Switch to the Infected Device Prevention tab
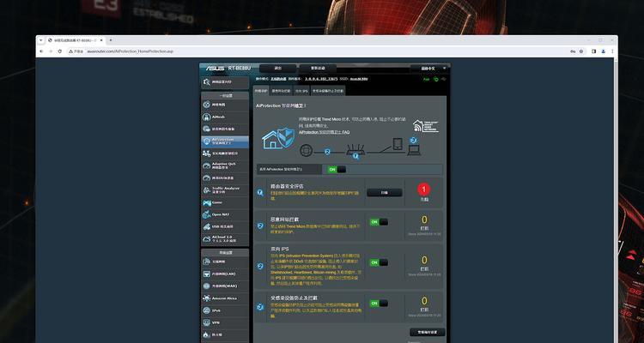644x343 pixels. coord(328,91)
